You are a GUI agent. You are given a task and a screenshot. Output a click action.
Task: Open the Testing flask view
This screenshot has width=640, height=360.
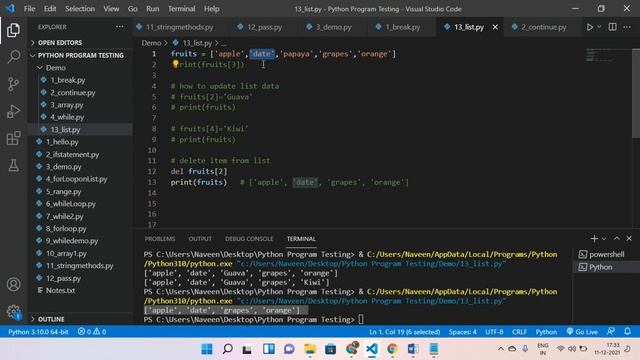pyautogui.click(x=13, y=165)
